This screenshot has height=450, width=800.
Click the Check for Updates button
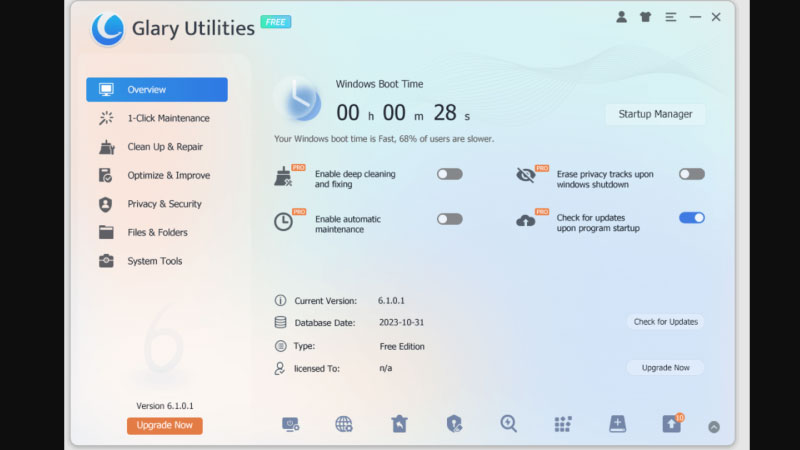[x=666, y=322]
